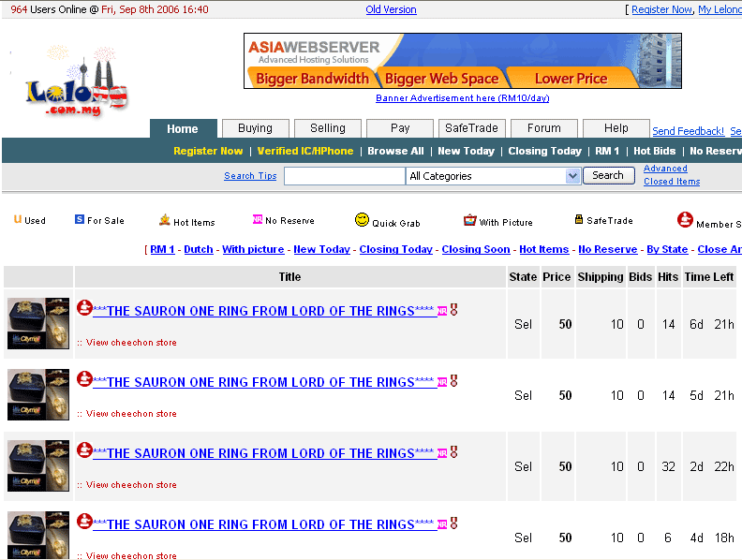742x560 pixels.
Task: Click the AsiaWebServer banner advertisement
Action: point(462,61)
